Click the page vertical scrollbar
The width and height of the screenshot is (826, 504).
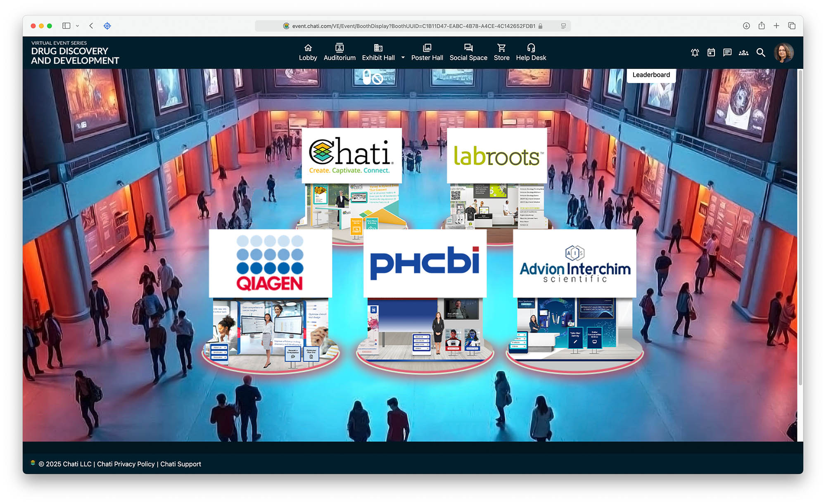pos(800,227)
